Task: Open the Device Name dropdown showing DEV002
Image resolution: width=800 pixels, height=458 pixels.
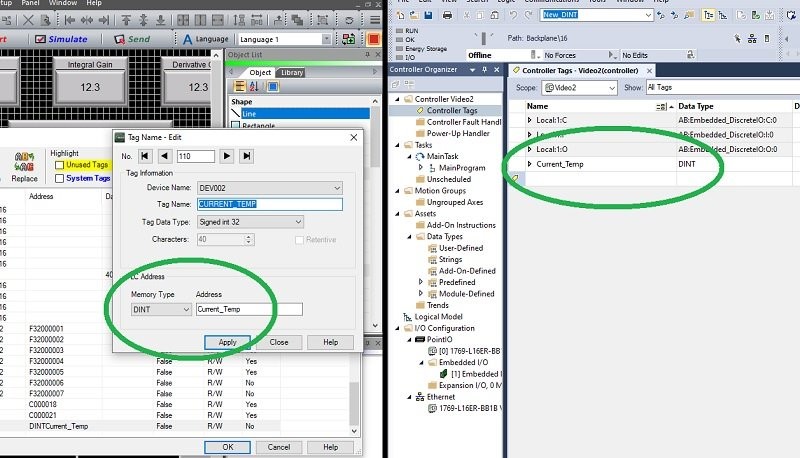Action: click(269, 188)
